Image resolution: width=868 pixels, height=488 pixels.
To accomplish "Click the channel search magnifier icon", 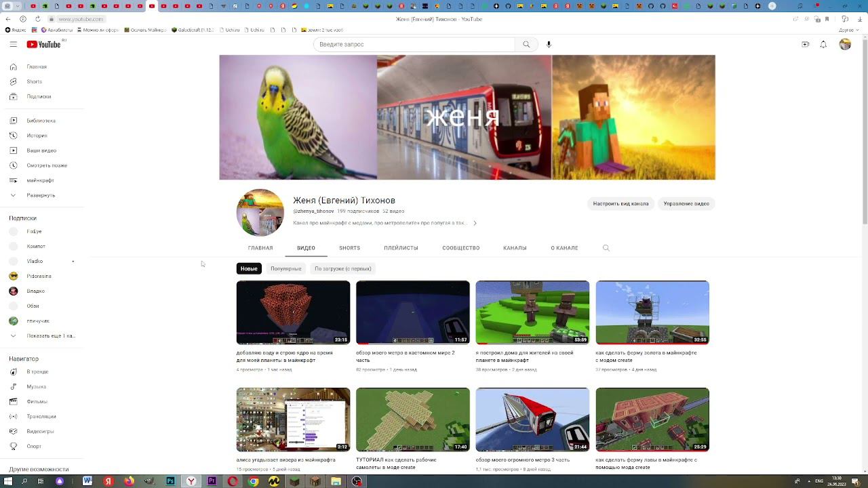I will point(606,248).
